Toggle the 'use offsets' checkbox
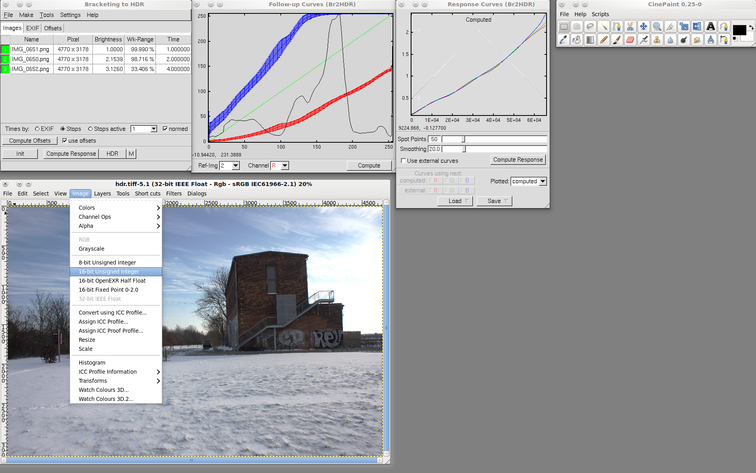The height and width of the screenshot is (473, 756). pyautogui.click(x=65, y=140)
